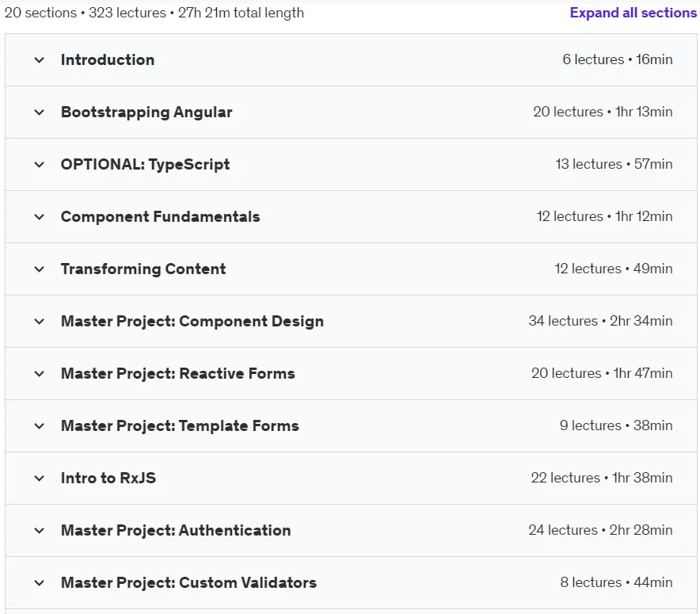700x614 pixels.
Task: Open chevron for Master Project: Authentication
Action: [x=40, y=530]
